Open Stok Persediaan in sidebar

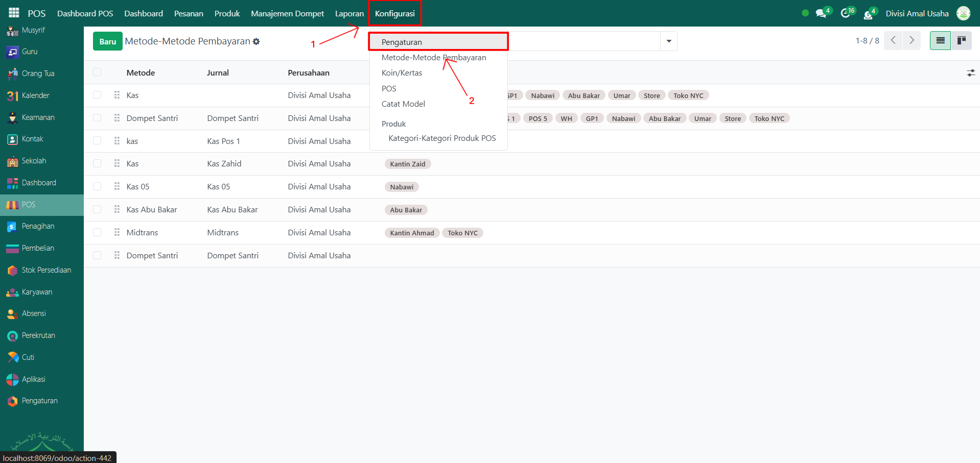[x=46, y=270]
